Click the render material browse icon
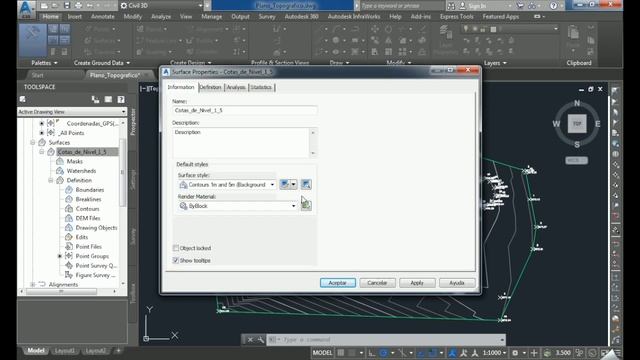 click(x=306, y=206)
